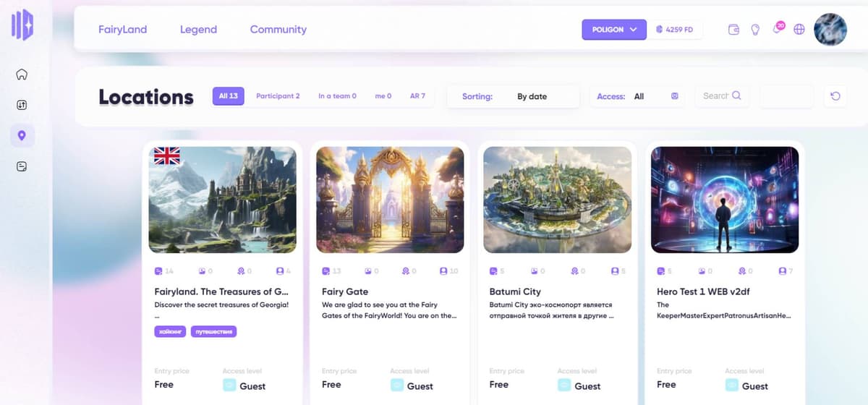
Task: Click the 4259 FD balance button
Action: coord(675,30)
